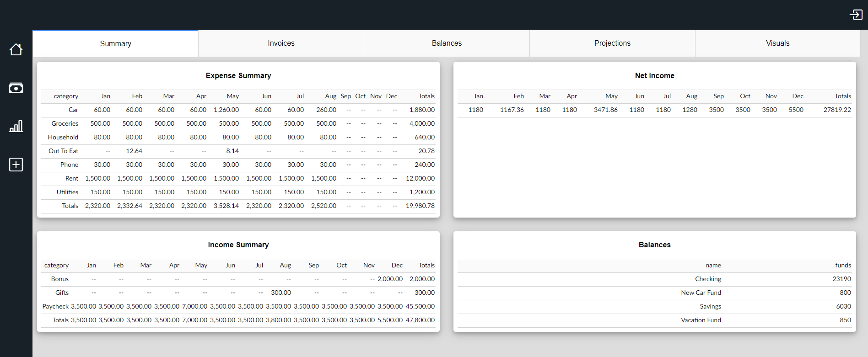Open the money/cash icon in sidebar
868x357 pixels.
(x=16, y=88)
